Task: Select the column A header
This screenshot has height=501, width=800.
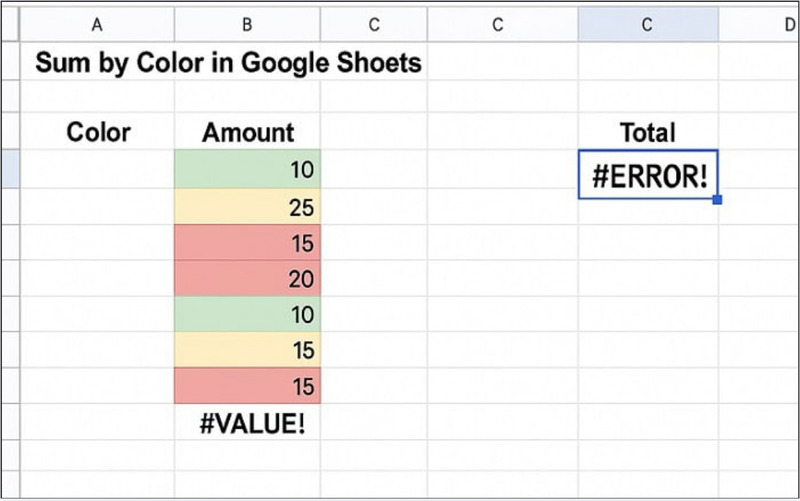Action: pos(97,25)
